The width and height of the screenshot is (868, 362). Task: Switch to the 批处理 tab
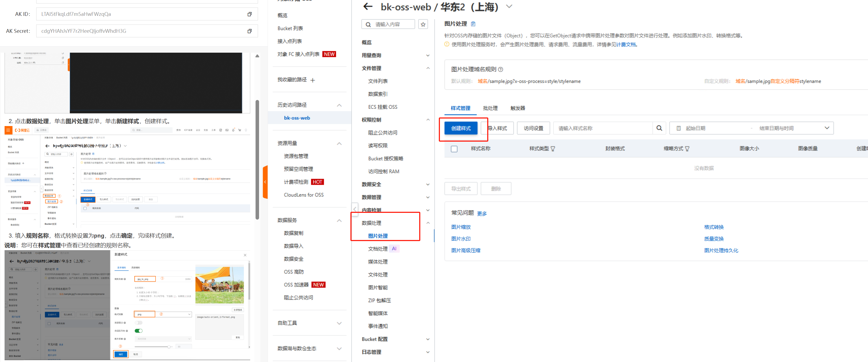point(490,108)
